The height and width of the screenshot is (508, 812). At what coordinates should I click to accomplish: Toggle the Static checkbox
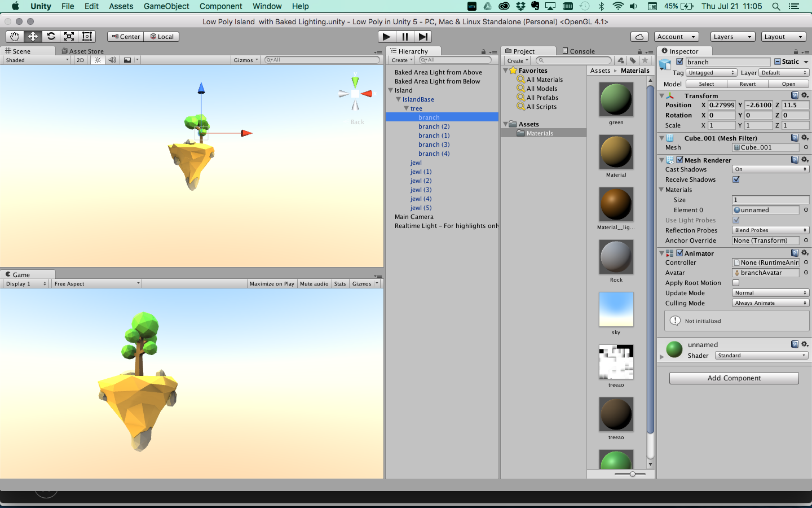tap(778, 62)
